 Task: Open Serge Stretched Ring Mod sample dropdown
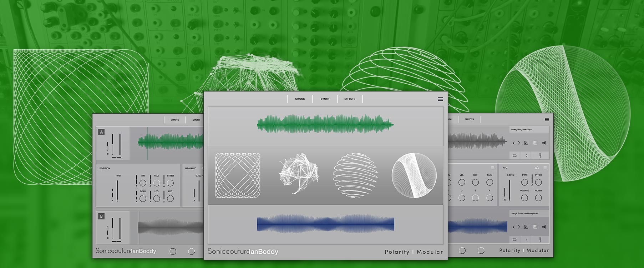pyautogui.click(x=529, y=213)
